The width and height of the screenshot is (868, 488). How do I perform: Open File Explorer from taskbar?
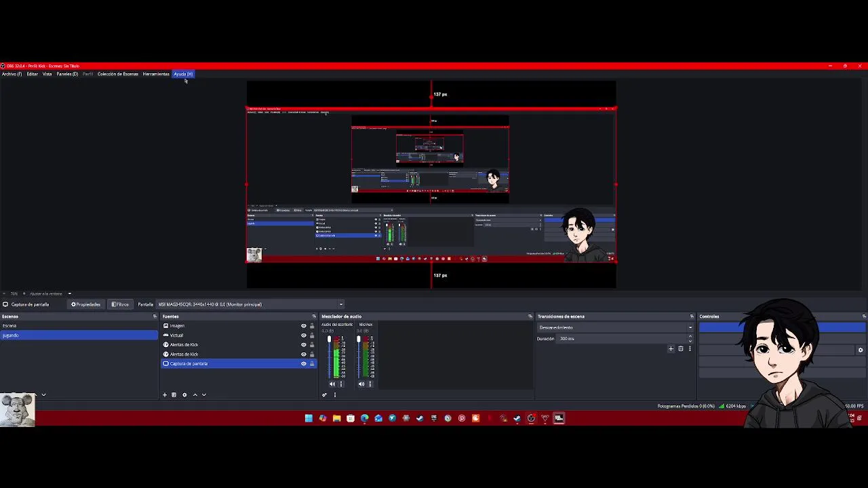pyautogui.click(x=336, y=418)
